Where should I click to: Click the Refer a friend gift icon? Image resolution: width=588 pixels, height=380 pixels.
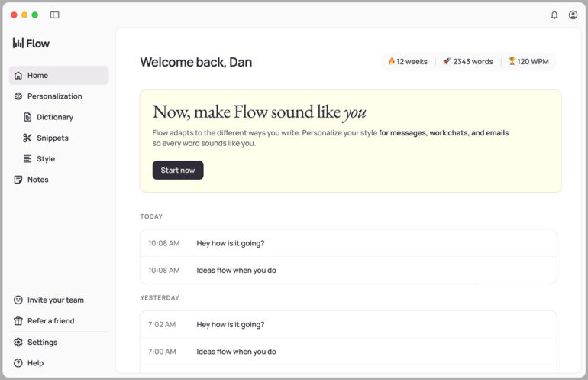[x=18, y=321]
